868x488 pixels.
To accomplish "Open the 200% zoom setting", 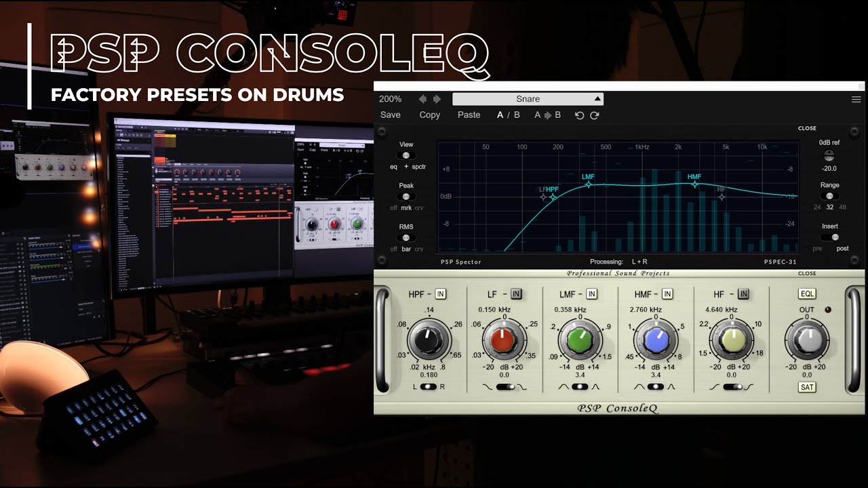I will tap(391, 99).
